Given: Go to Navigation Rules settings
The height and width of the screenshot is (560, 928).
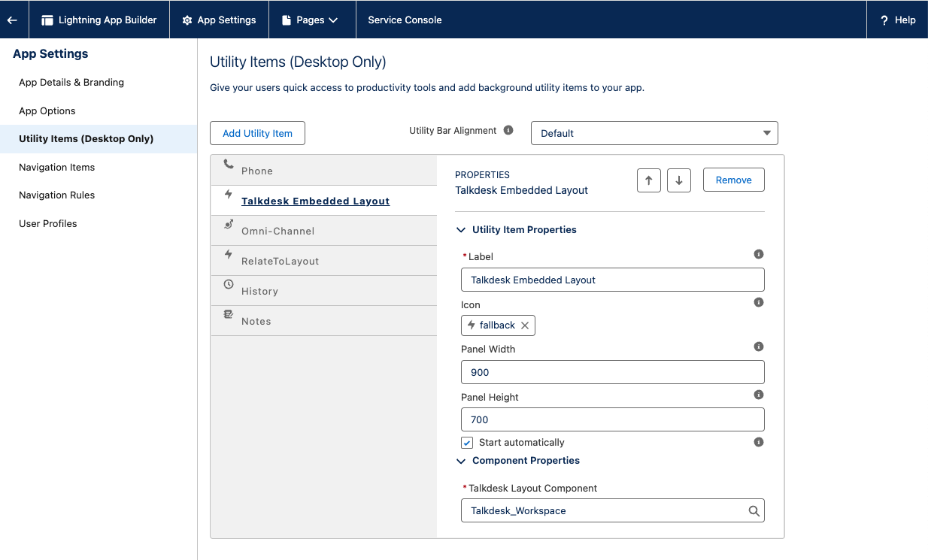Looking at the screenshot, I should pos(57,195).
